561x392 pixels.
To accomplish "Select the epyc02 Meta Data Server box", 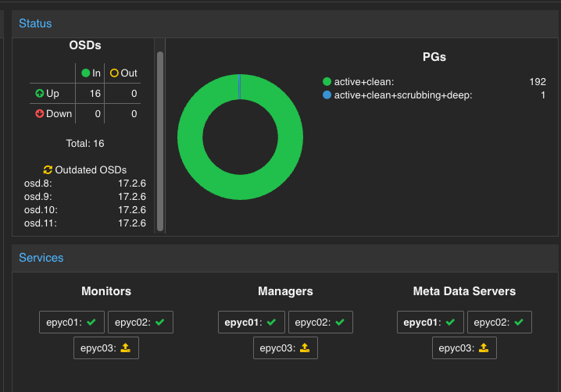I will tap(499, 323).
